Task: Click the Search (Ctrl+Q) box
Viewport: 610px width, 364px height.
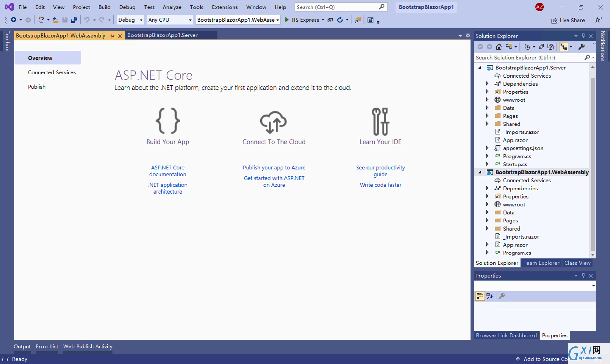Action: (341, 7)
